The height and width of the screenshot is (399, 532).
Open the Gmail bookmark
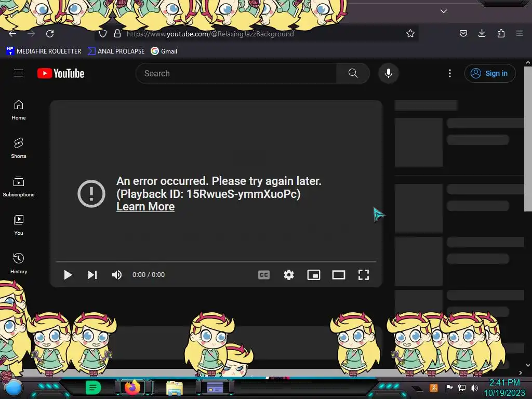tap(164, 51)
